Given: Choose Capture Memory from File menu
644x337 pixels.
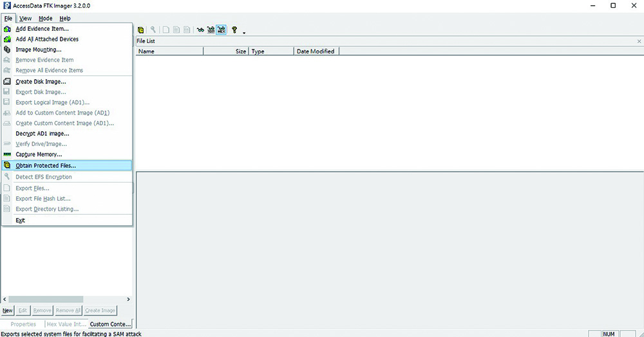Looking at the screenshot, I should point(67,154).
